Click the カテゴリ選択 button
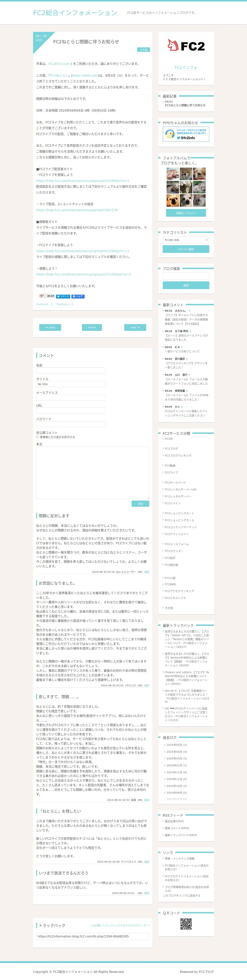Image resolution: width=247 pixels, height=980 pixels. (186, 249)
